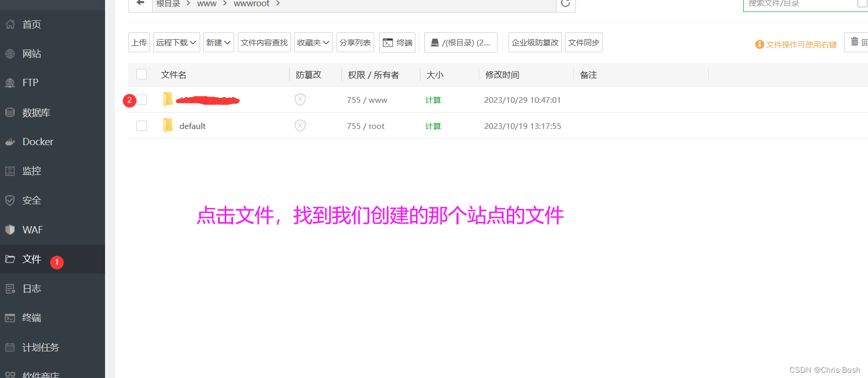
Task: Open the 数据库 database section
Action: 36,113
